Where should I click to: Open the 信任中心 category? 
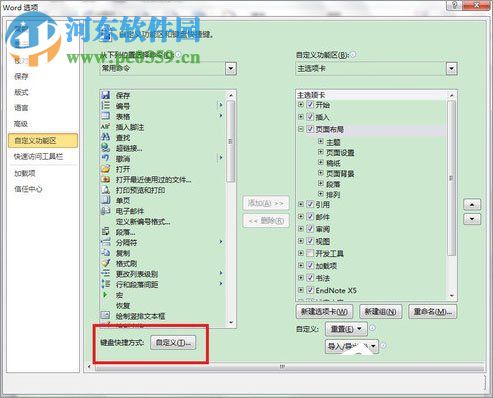[28, 189]
